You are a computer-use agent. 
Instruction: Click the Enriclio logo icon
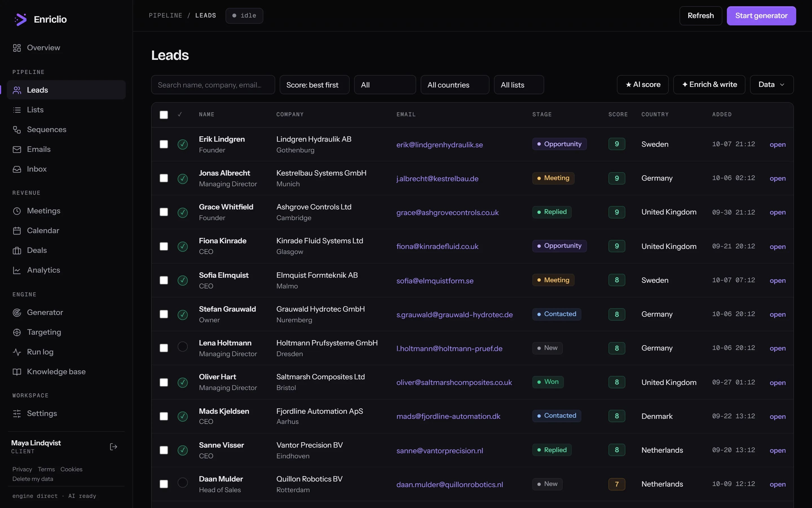(x=21, y=19)
